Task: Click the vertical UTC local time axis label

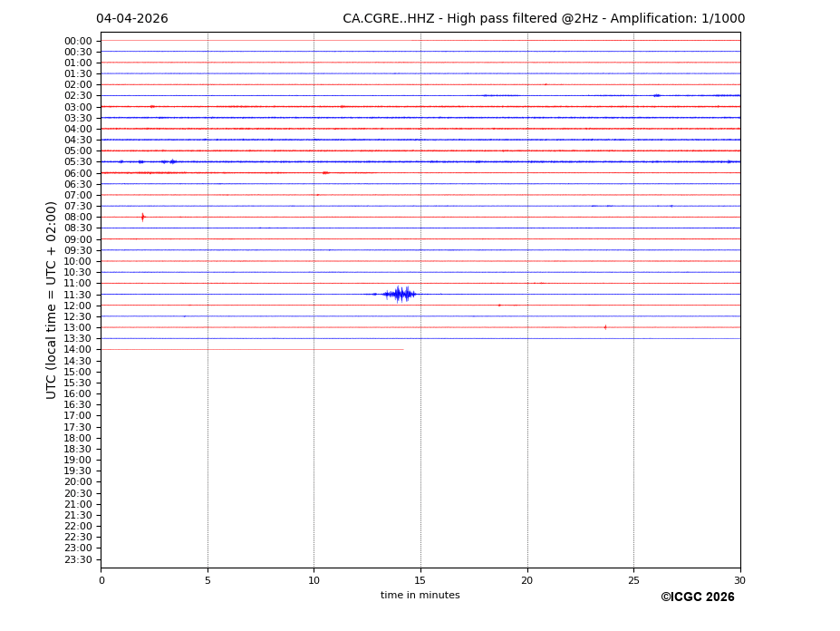Action: click(53, 300)
